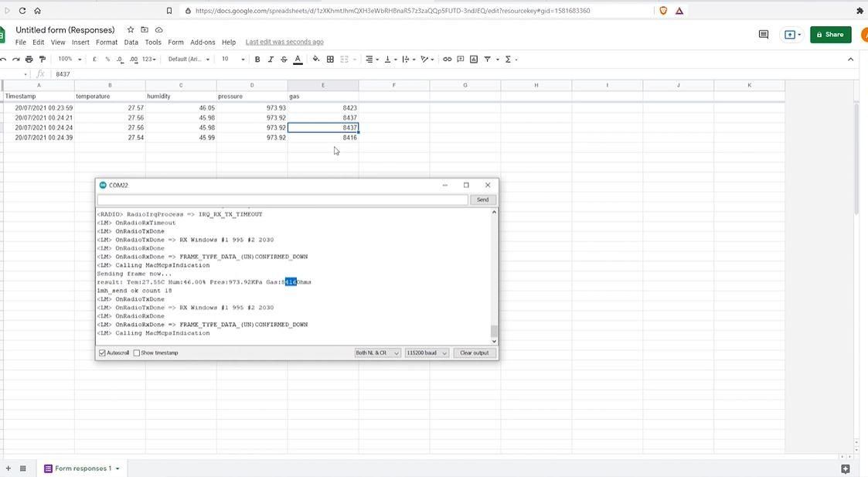Viewport: 868px width, 477px height.
Task: Open the Form responses 1 tab menu arrow
Action: click(117, 468)
